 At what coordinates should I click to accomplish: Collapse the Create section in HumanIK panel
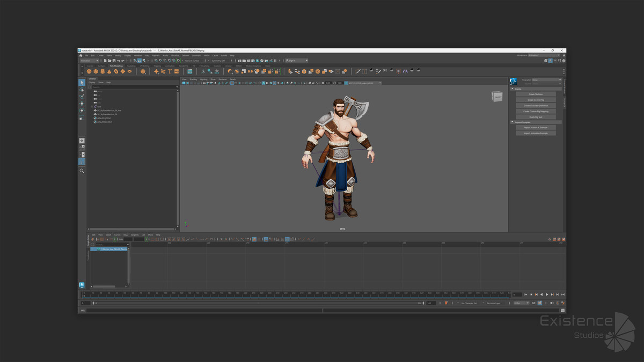pyautogui.click(x=512, y=89)
